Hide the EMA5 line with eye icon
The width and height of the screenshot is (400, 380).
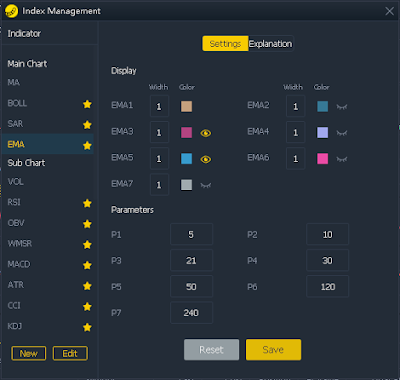(206, 159)
